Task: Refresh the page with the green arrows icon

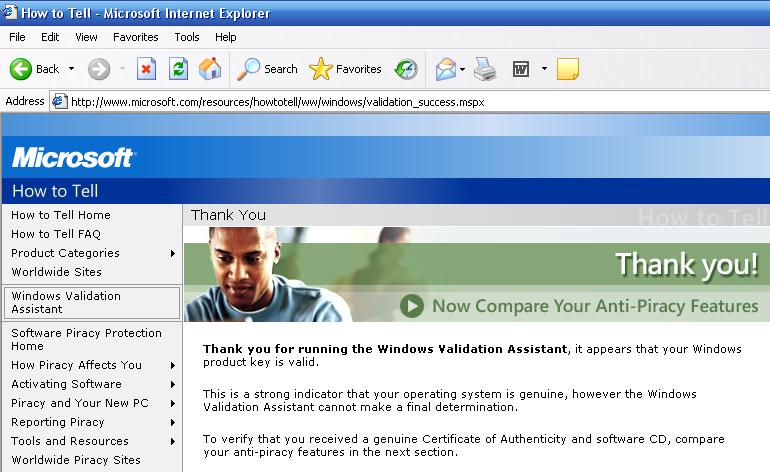Action: click(x=178, y=69)
